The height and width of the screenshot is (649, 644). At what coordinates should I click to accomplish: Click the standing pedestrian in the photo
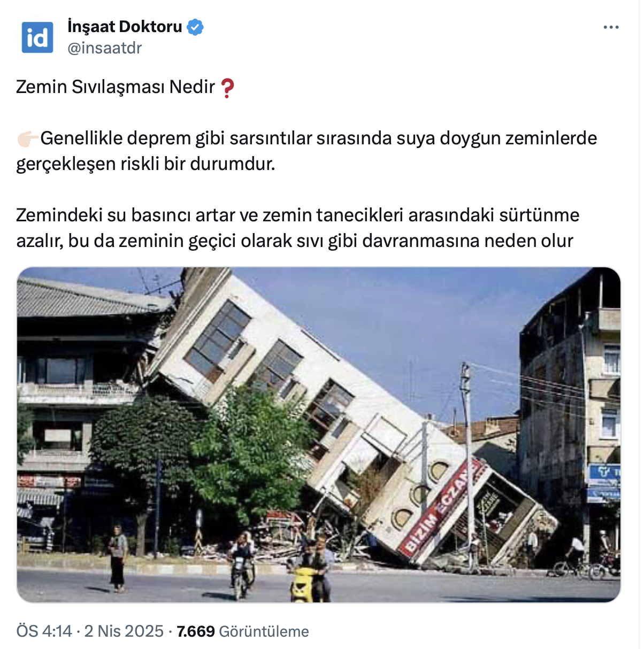coord(118,558)
